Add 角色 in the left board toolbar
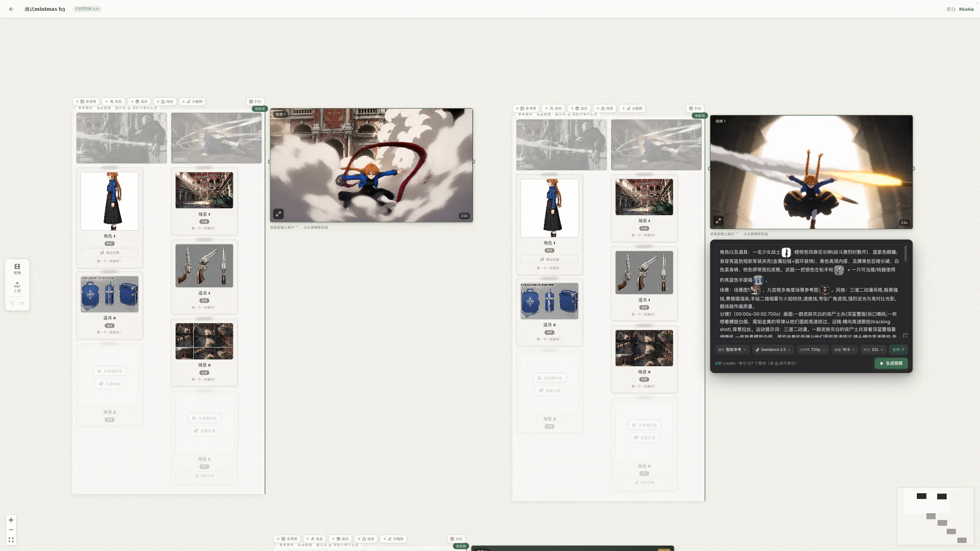The width and height of the screenshot is (980, 551). [113, 101]
